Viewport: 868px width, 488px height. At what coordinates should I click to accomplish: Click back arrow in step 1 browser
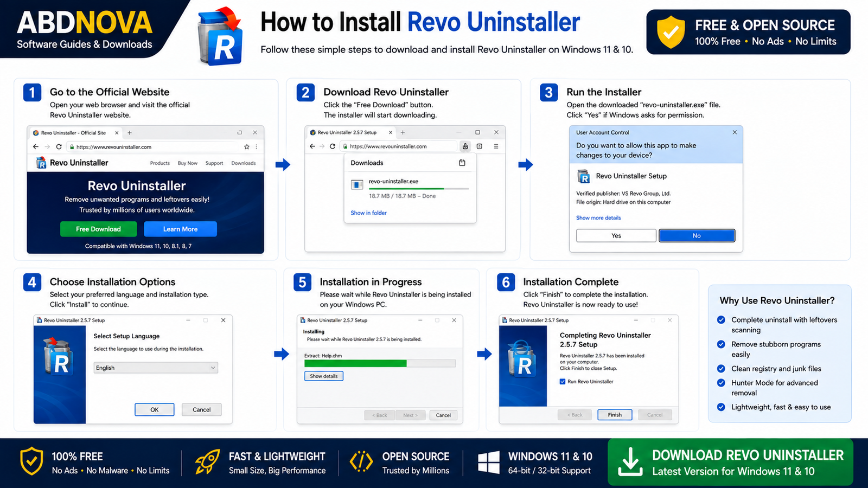click(x=36, y=147)
